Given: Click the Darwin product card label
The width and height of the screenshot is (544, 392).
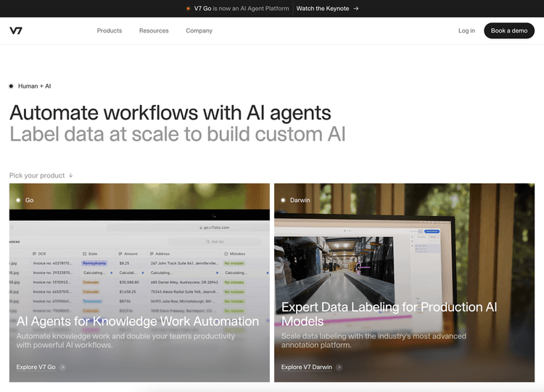Looking at the screenshot, I should [x=300, y=200].
